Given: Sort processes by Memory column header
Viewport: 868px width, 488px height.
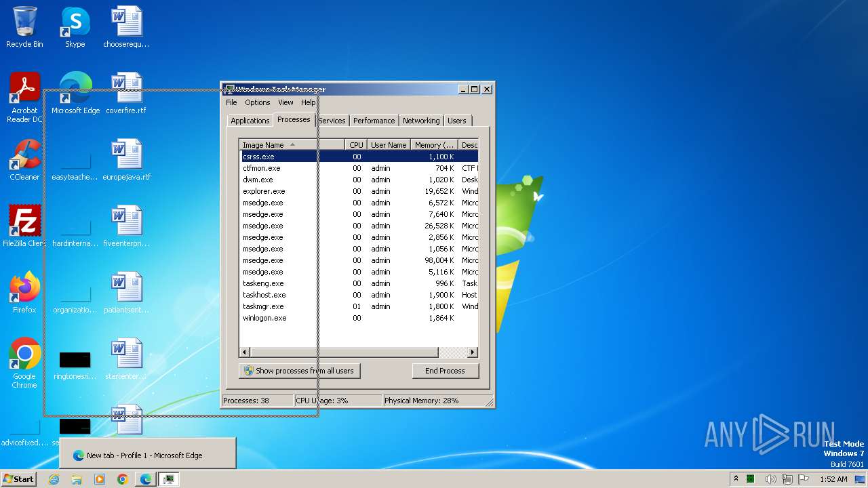Looking at the screenshot, I should 435,144.
